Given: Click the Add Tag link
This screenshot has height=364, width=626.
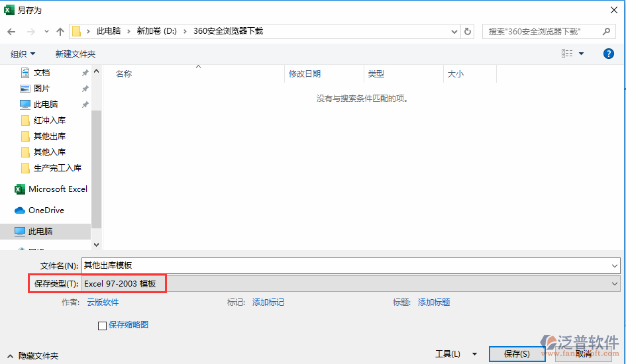Looking at the screenshot, I should [268, 302].
